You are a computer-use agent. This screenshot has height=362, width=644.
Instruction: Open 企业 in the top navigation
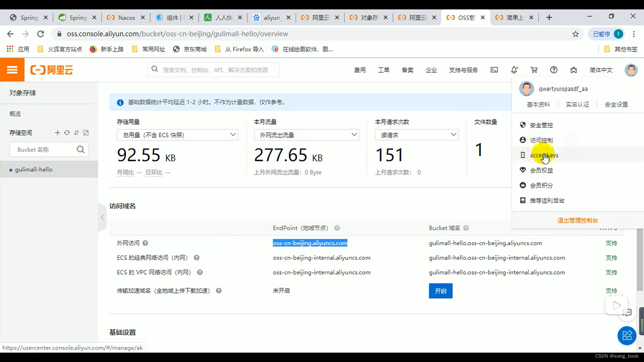pyautogui.click(x=431, y=70)
